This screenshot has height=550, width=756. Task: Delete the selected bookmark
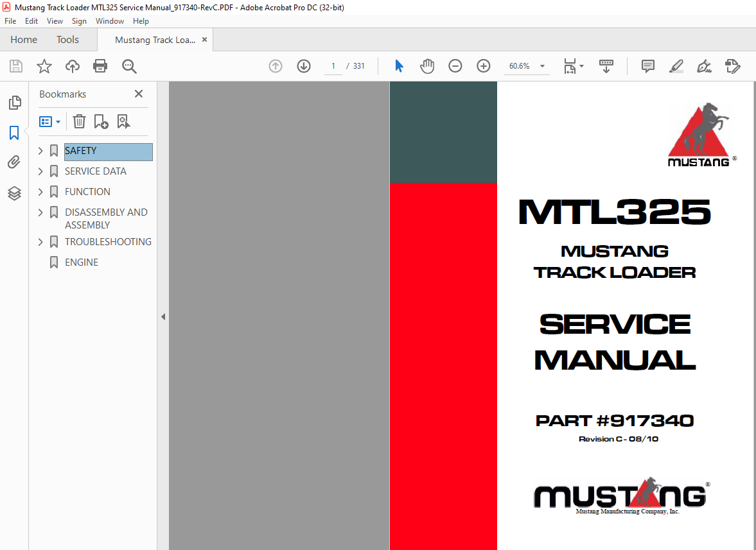(x=79, y=121)
